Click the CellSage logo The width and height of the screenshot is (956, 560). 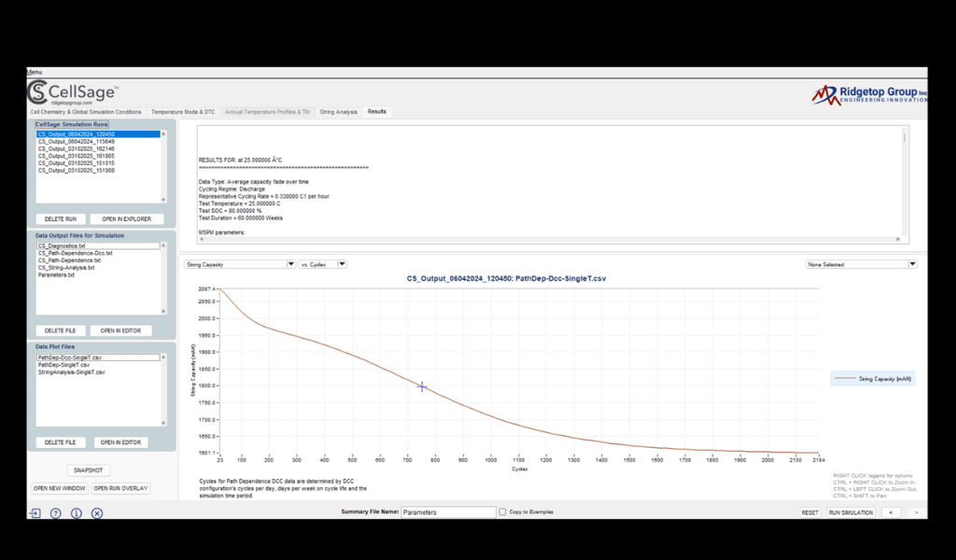73,92
